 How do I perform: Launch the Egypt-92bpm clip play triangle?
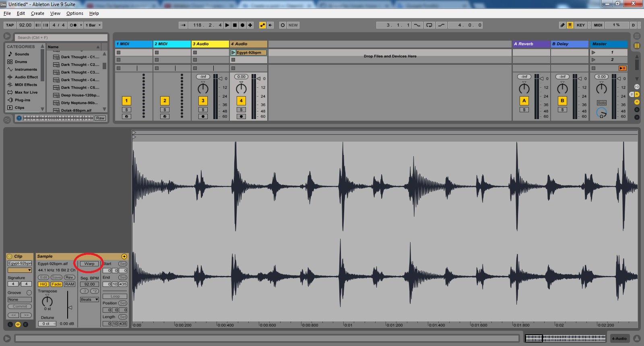tap(233, 53)
